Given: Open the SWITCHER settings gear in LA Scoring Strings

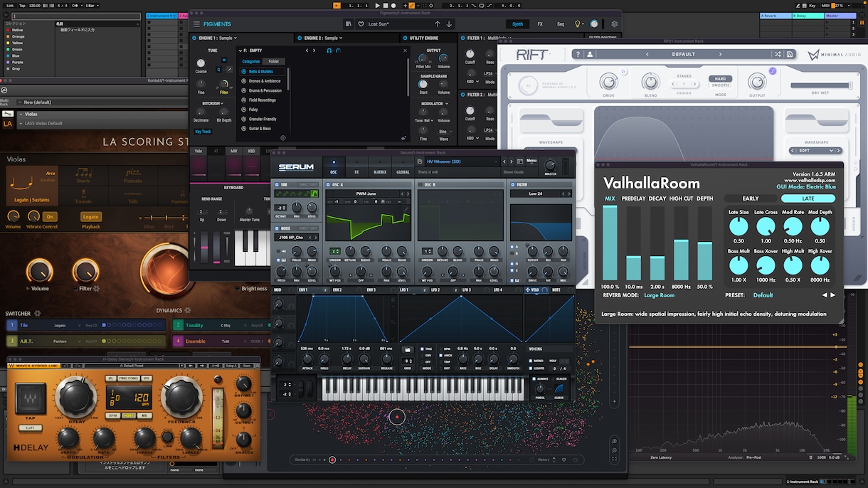Looking at the screenshot, I should (x=38, y=313).
